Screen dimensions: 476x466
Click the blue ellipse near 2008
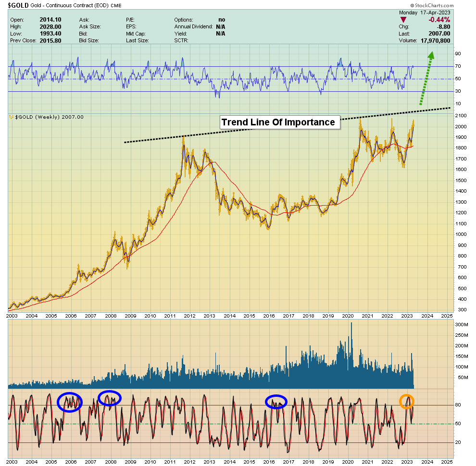click(x=110, y=398)
